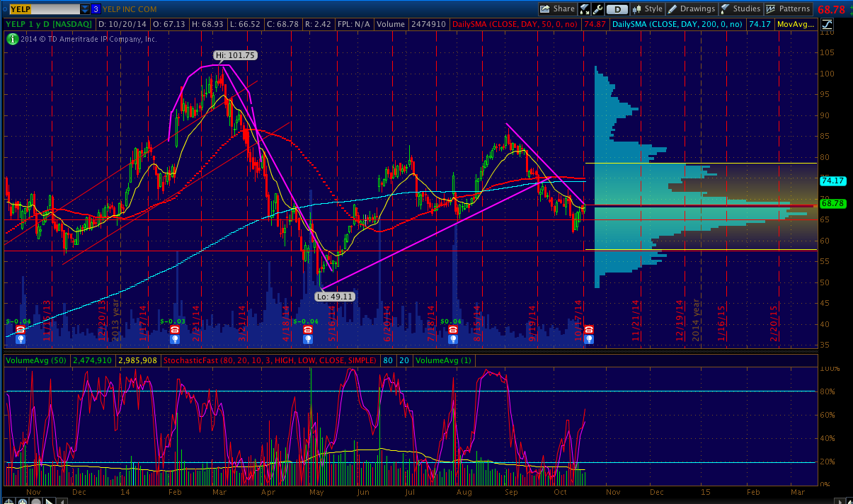
Task: Open the Patterns menu
Action: pos(787,9)
